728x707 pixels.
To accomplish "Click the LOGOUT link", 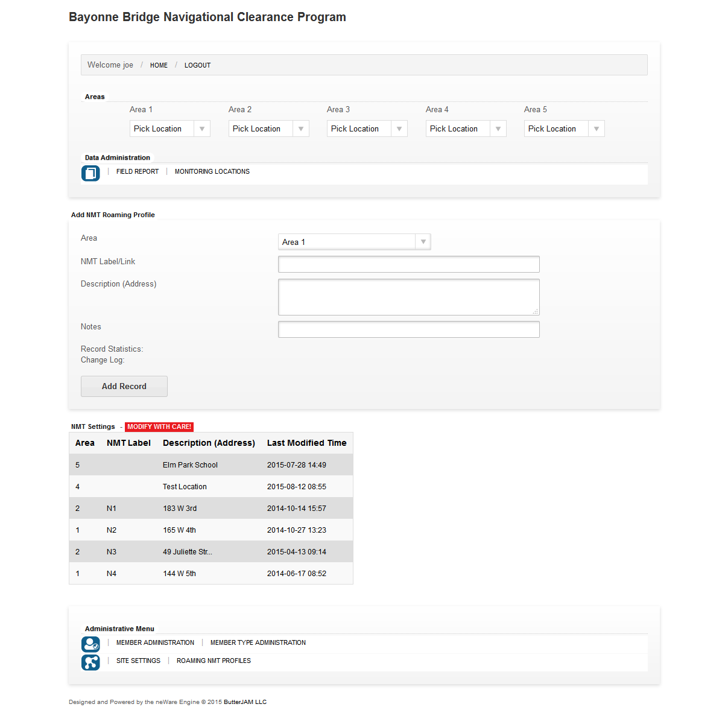I will 197,65.
